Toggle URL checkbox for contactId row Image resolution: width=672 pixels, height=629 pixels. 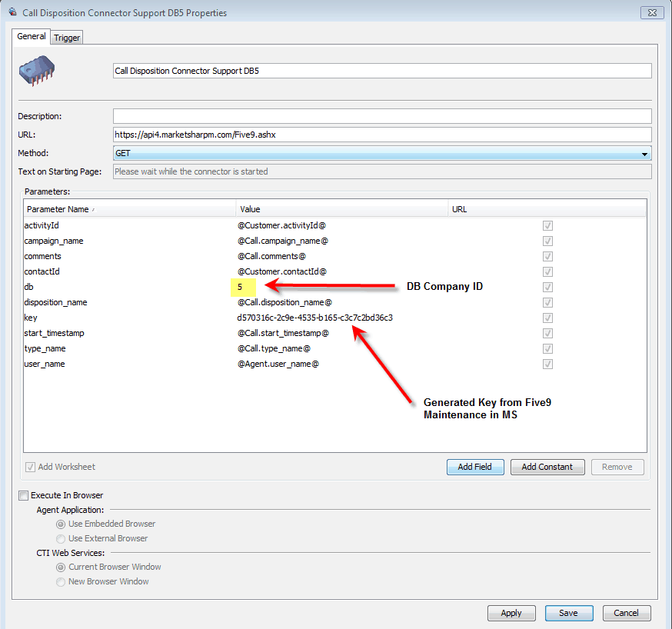[547, 271]
